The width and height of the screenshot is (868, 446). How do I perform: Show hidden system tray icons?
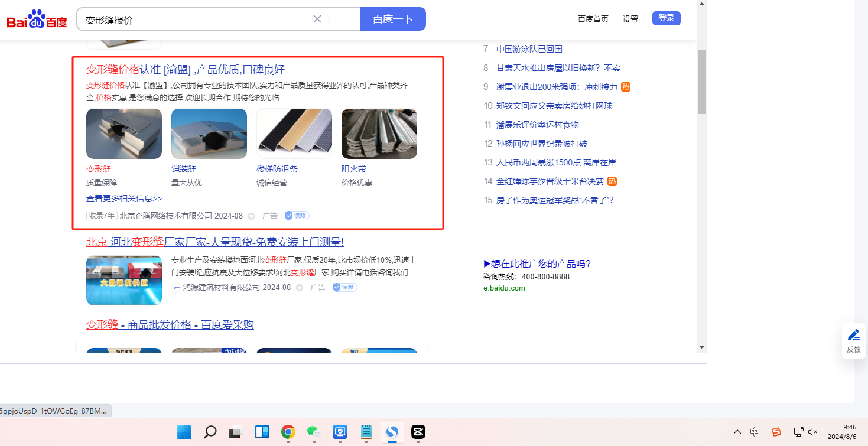pyautogui.click(x=737, y=432)
